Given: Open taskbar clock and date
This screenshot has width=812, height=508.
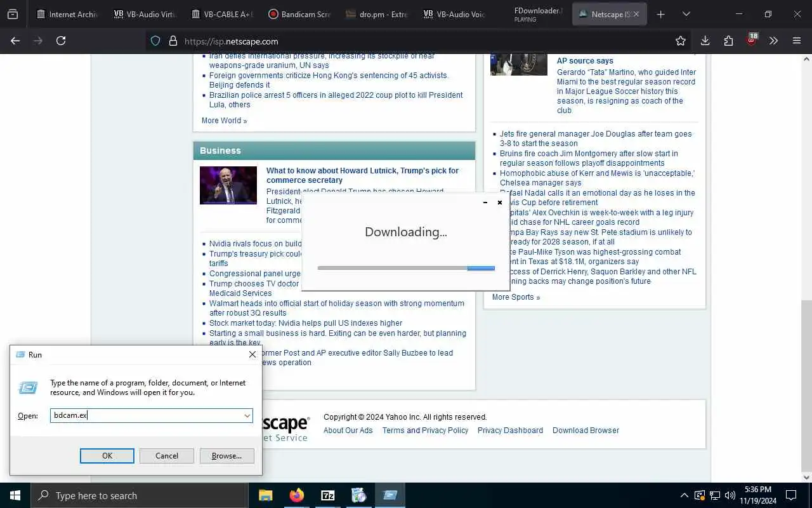Looking at the screenshot, I should pyautogui.click(x=757, y=495).
